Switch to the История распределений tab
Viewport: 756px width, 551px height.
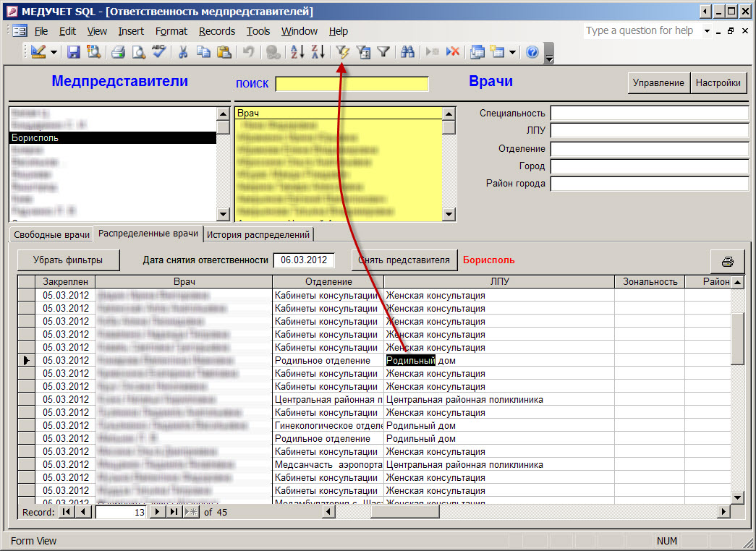(258, 235)
